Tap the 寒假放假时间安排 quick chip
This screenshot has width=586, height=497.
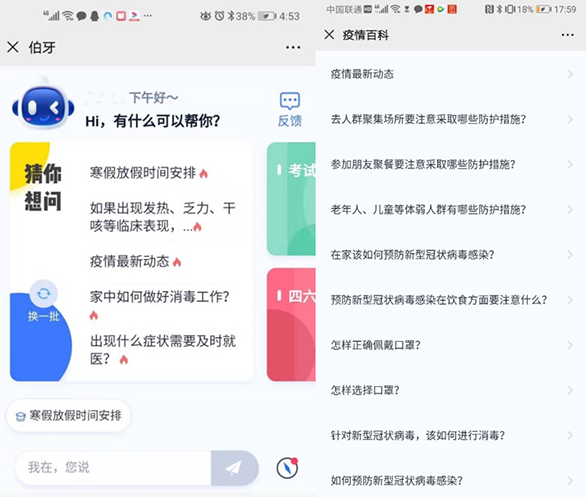[68, 416]
